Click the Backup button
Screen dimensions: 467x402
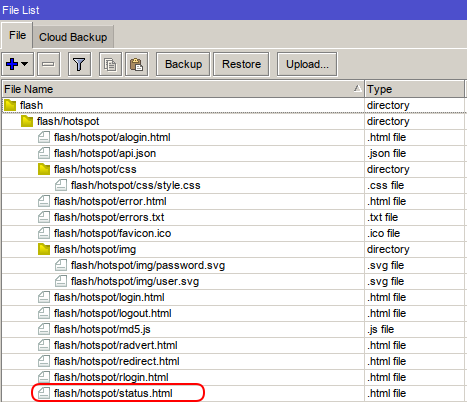183,64
